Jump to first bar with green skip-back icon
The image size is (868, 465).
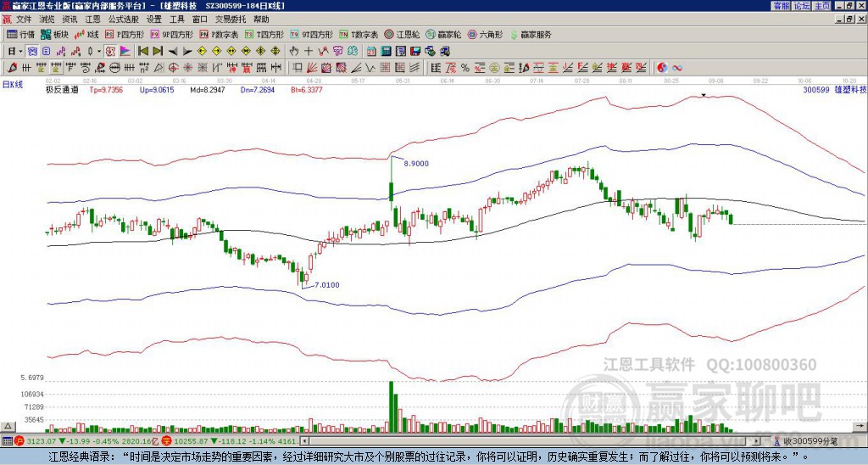point(142,52)
